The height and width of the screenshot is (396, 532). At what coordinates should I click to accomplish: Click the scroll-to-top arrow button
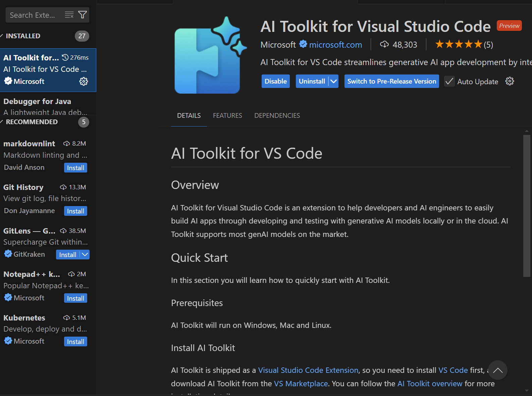[x=498, y=370]
